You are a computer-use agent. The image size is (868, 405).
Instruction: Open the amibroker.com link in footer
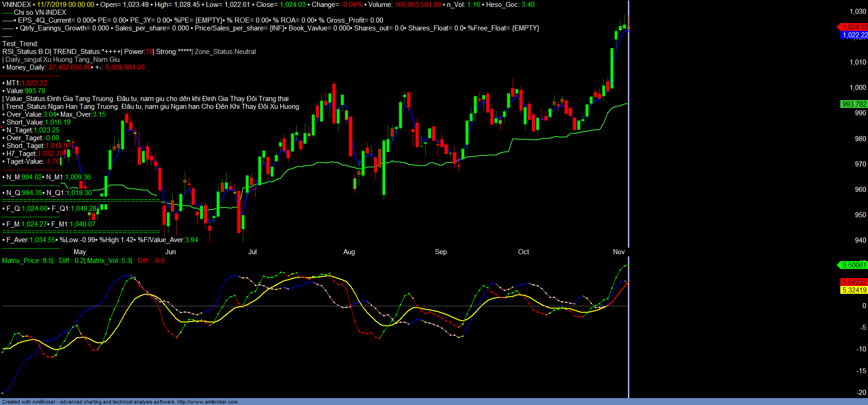pos(207,402)
